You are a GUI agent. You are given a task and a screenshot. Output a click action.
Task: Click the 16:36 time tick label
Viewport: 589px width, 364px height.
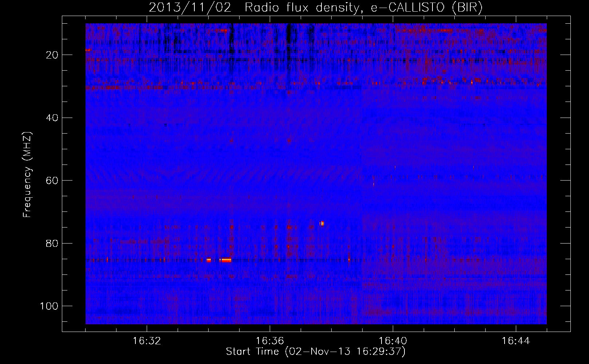pyautogui.click(x=270, y=341)
